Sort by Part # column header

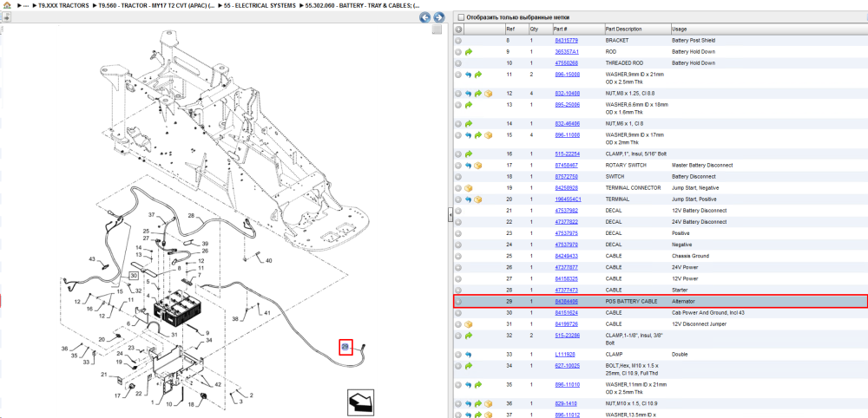click(560, 29)
